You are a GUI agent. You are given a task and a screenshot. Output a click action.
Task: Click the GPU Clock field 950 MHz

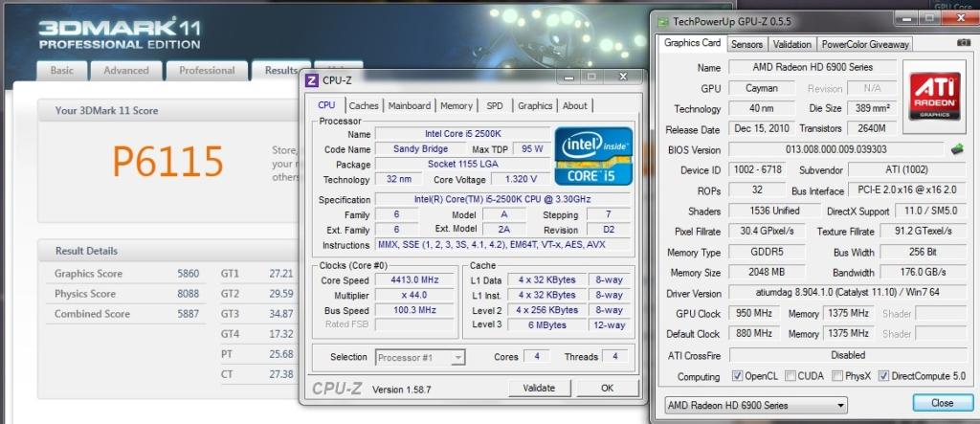click(x=754, y=313)
